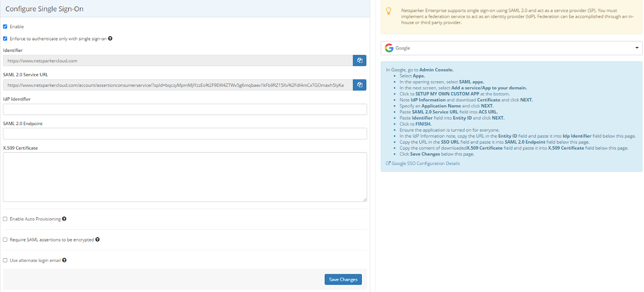The height and width of the screenshot is (292, 644).
Task: Click help icon for Require SAML assertions encrypted
Action: pyautogui.click(x=97, y=239)
